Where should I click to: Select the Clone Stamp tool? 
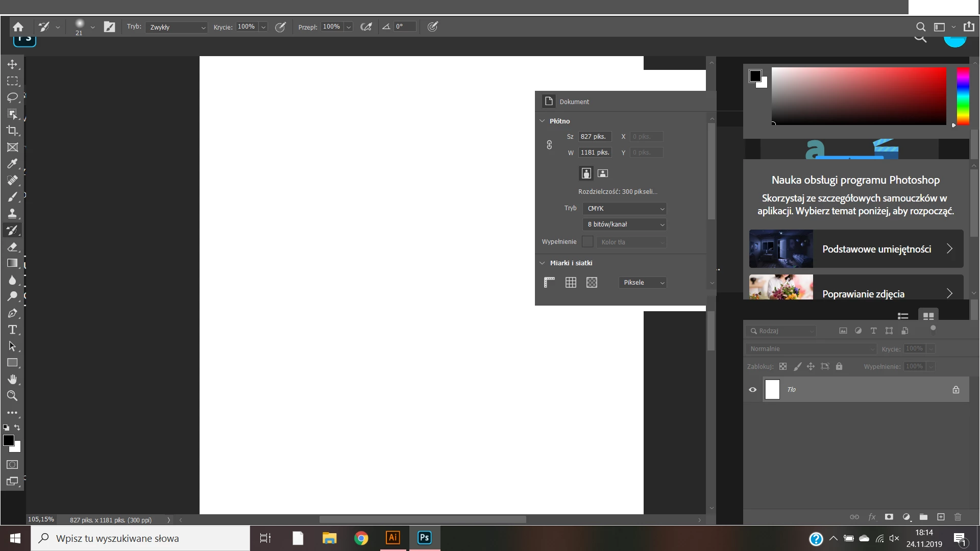coord(12,213)
